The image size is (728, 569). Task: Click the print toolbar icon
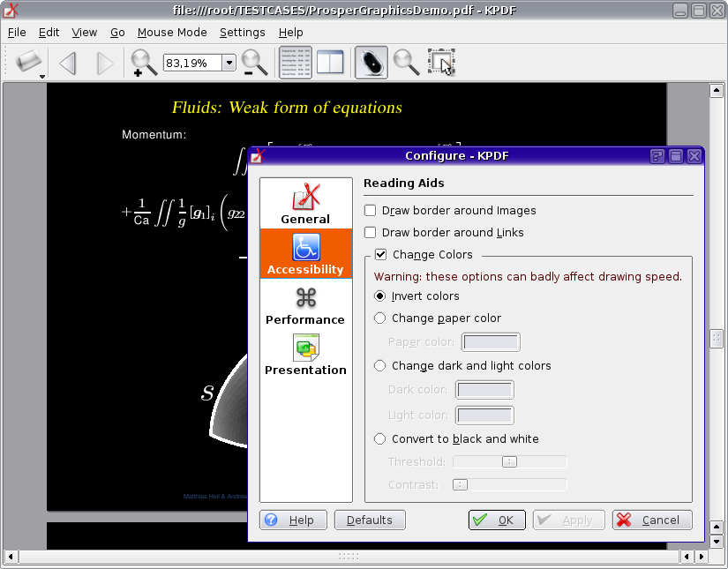(x=28, y=61)
